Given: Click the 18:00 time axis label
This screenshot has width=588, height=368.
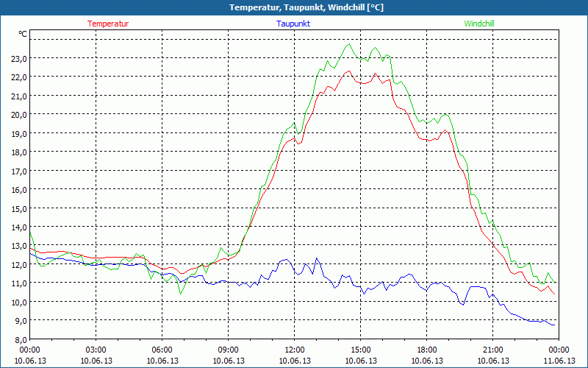Looking at the screenshot, I should (x=427, y=350).
